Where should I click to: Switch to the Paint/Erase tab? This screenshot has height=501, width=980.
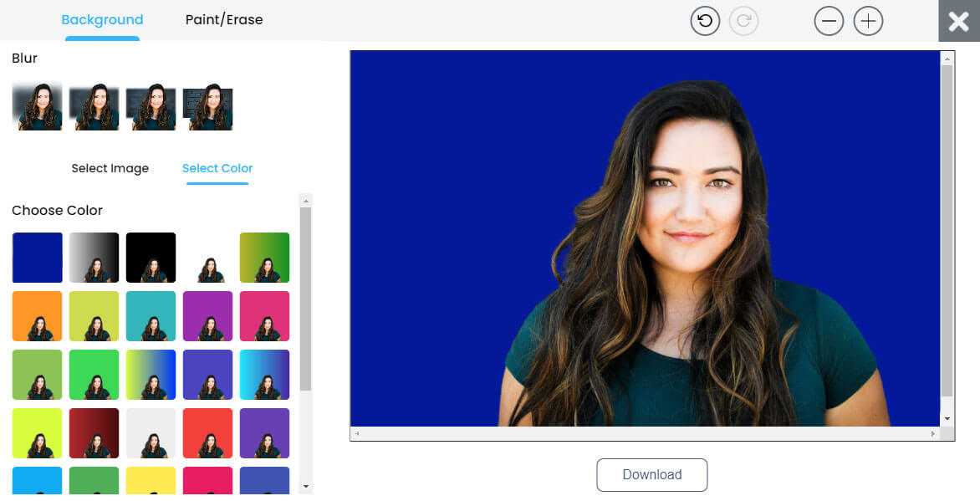tap(224, 20)
